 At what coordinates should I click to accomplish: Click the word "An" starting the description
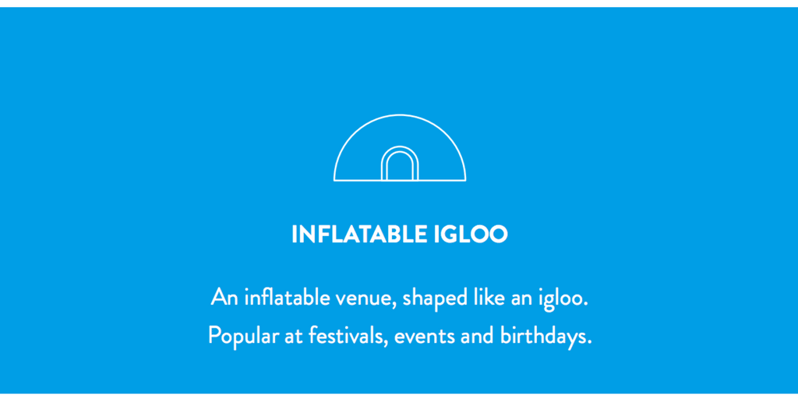[224, 297]
